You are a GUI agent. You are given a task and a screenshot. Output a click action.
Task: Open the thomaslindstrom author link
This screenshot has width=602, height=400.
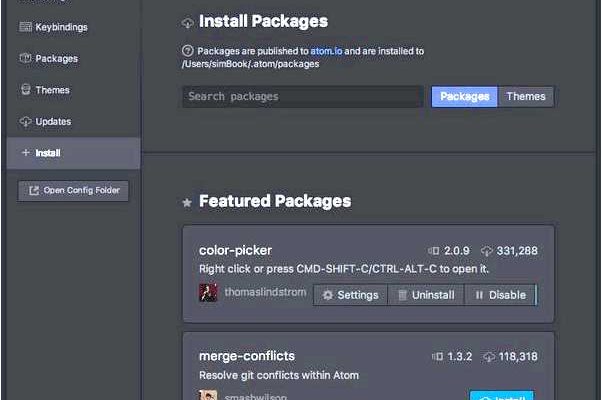[x=265, y=292]
